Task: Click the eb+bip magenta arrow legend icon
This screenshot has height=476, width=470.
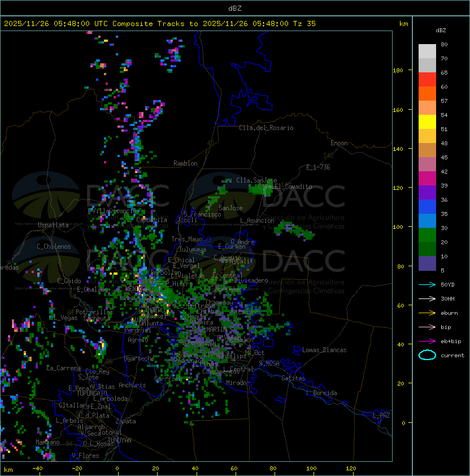Action: click(427, 341)
